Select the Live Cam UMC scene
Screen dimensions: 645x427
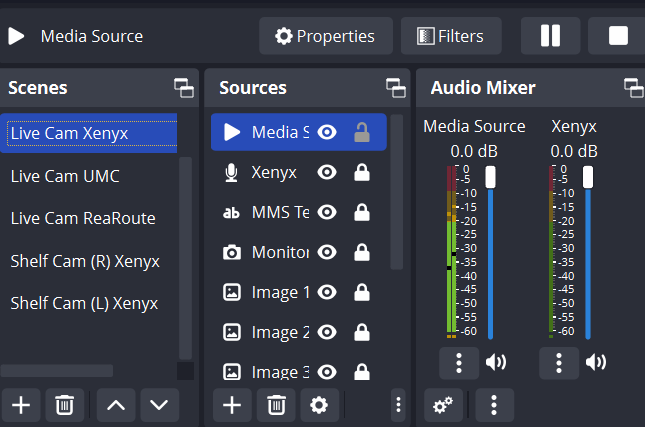65,176
